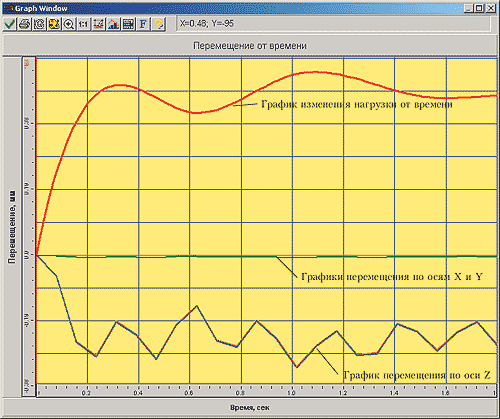Open font settings with the F icon
The width and height of the screenshot is (500, 419).
point(143,24)
